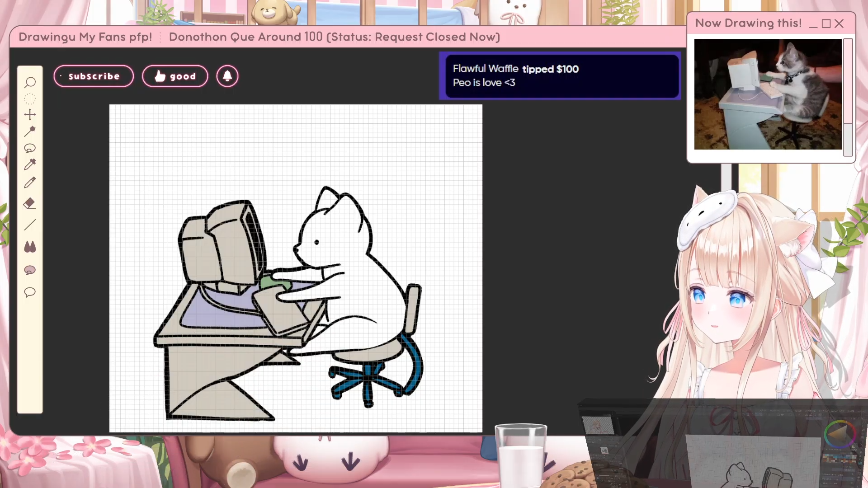Select the straight line tool

pyautogui.click(x=30, y=225)
